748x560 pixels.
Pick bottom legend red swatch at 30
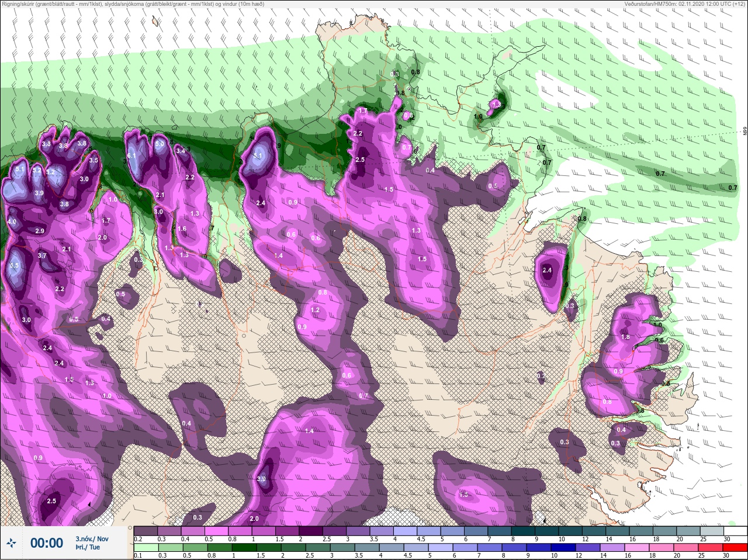(x=736, y=548)
